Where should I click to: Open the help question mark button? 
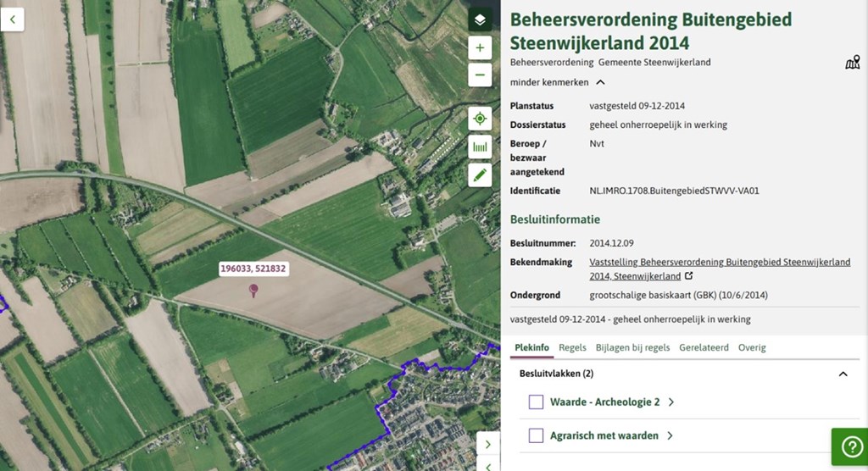(852, 446)
